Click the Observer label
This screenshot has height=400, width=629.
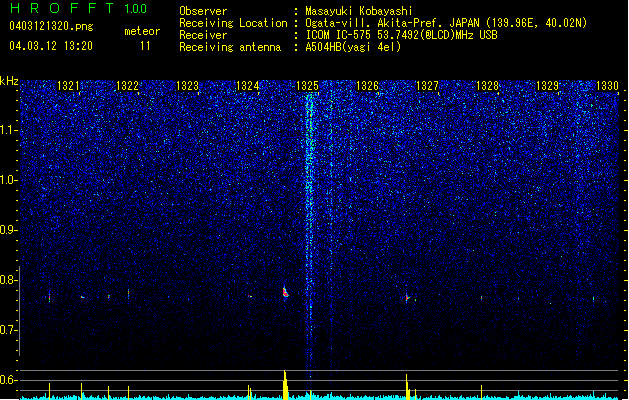pos(203,11)
